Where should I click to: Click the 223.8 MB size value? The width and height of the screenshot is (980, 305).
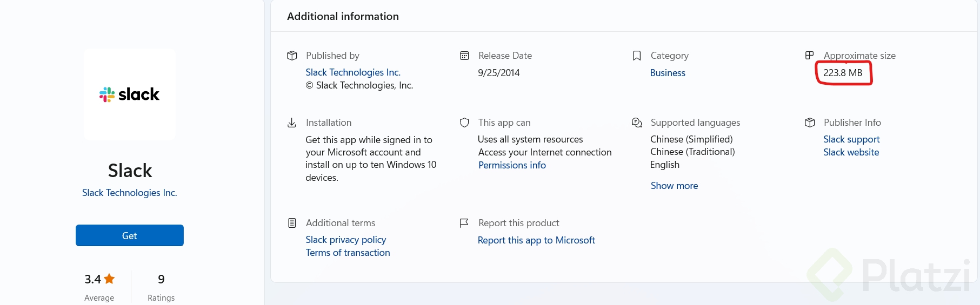843,73
